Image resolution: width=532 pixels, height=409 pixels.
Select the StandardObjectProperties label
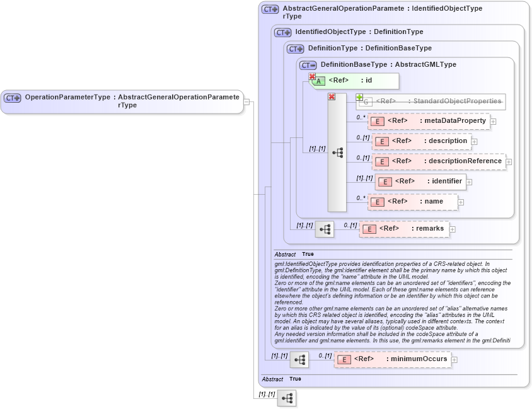coord(457,101)
